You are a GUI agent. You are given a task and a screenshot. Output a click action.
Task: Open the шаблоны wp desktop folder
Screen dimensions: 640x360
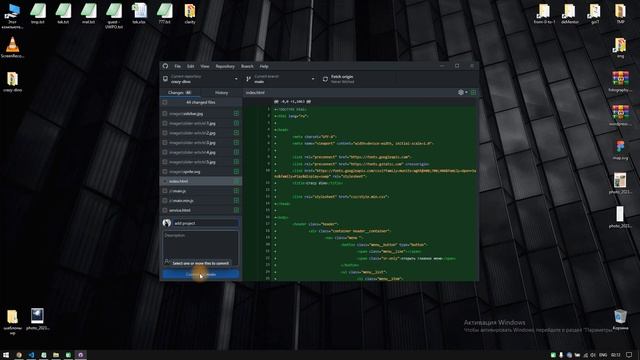(x=12, y=322)
